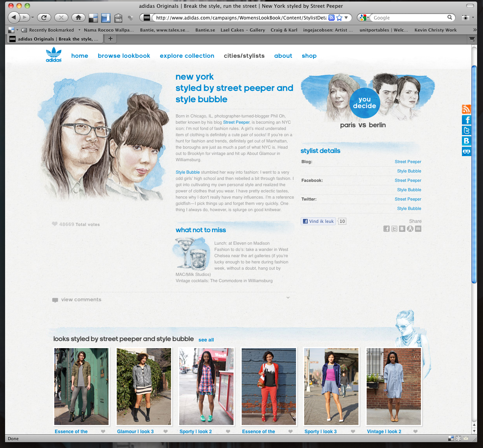
Task: Click the orange RSS icon in side bar
Action: [x=466, y=109]
